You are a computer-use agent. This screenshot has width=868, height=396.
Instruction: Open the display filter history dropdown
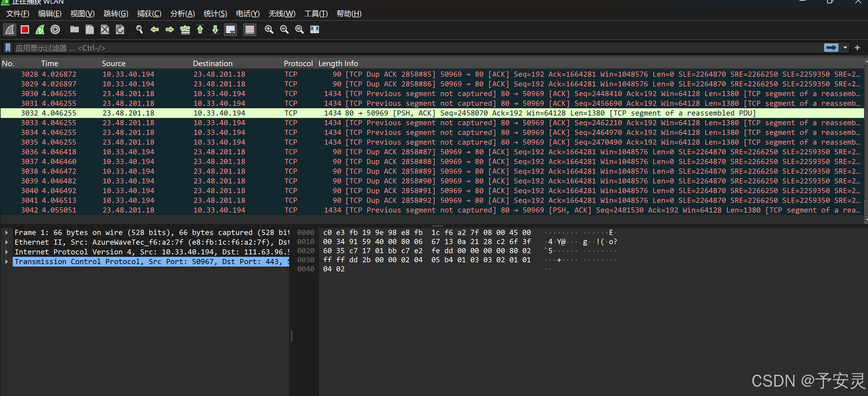click(x=845, y=48)
